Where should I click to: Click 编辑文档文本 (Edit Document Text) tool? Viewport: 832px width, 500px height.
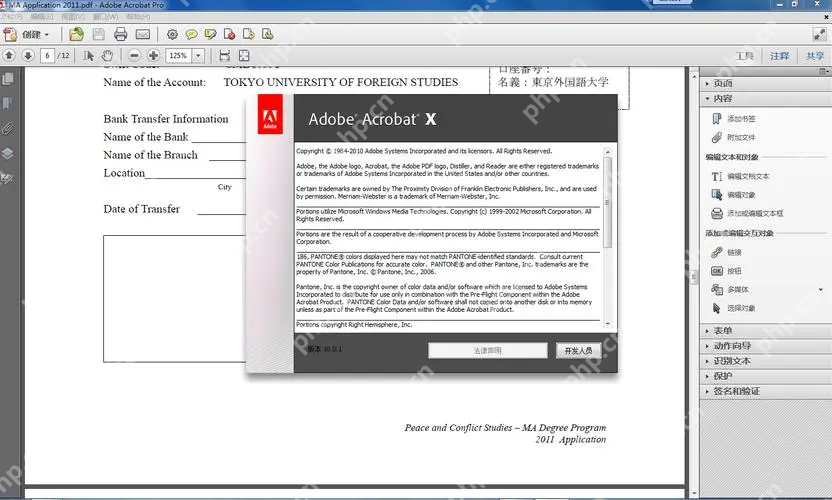748,176
